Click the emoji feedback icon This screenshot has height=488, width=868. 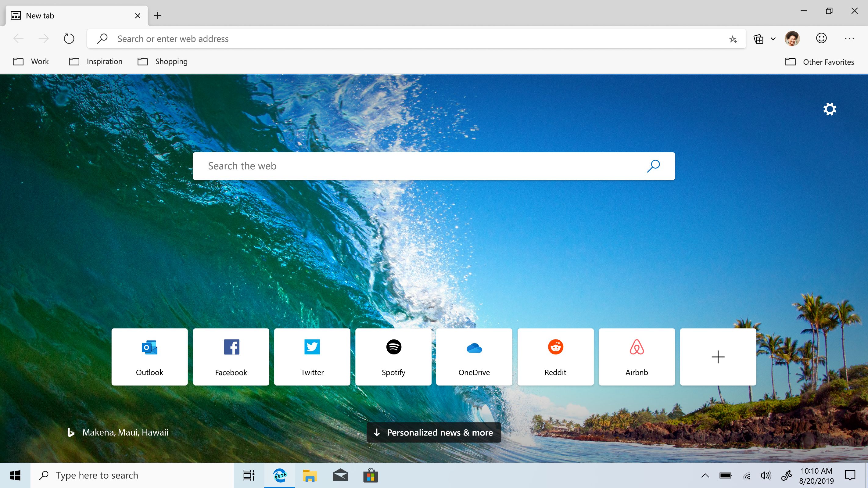(x=822, y=38)
